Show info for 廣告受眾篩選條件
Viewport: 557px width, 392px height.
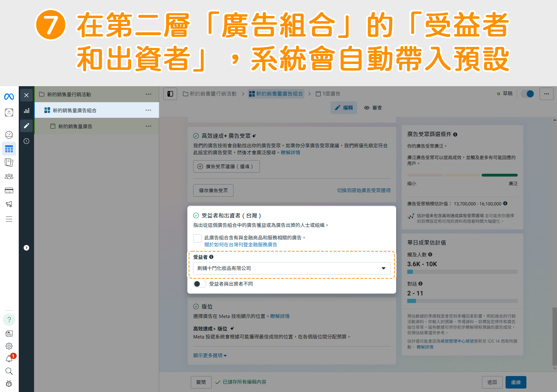pos(455,134)
